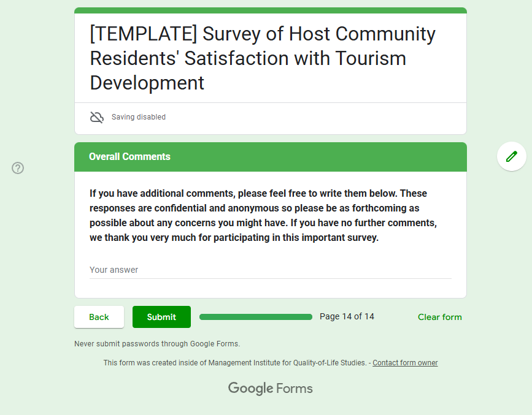Submit the survey form
This screenshot has width=532, height=415.
(161, 317)
